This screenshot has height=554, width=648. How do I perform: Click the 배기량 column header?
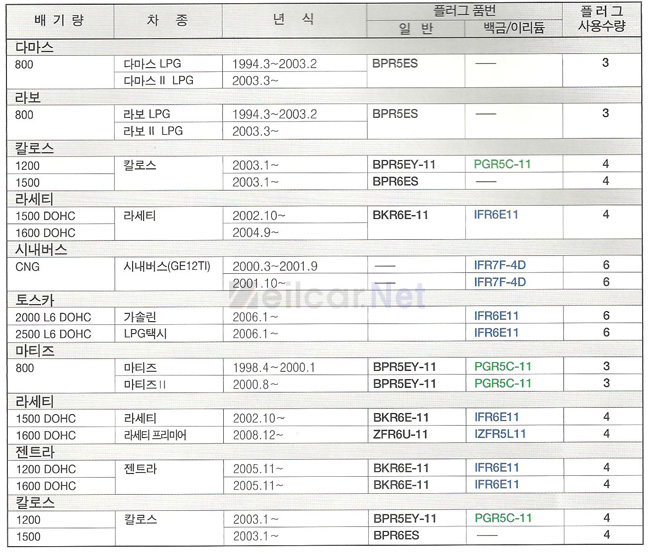(x=59, y=20)
